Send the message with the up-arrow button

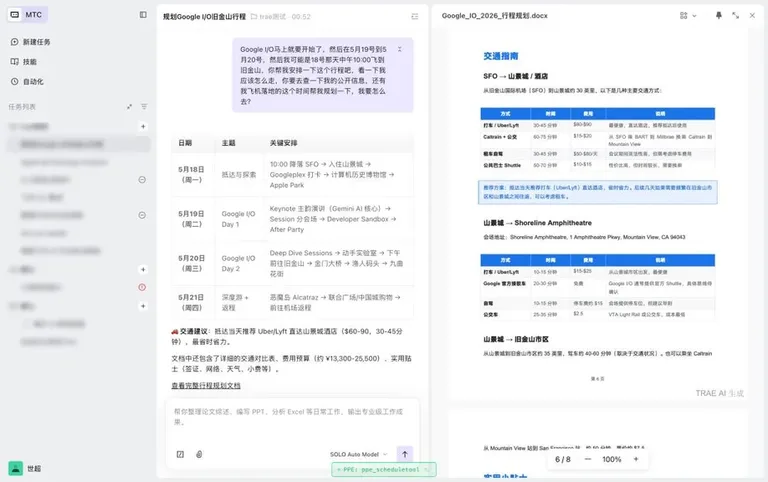pos(405,454)
